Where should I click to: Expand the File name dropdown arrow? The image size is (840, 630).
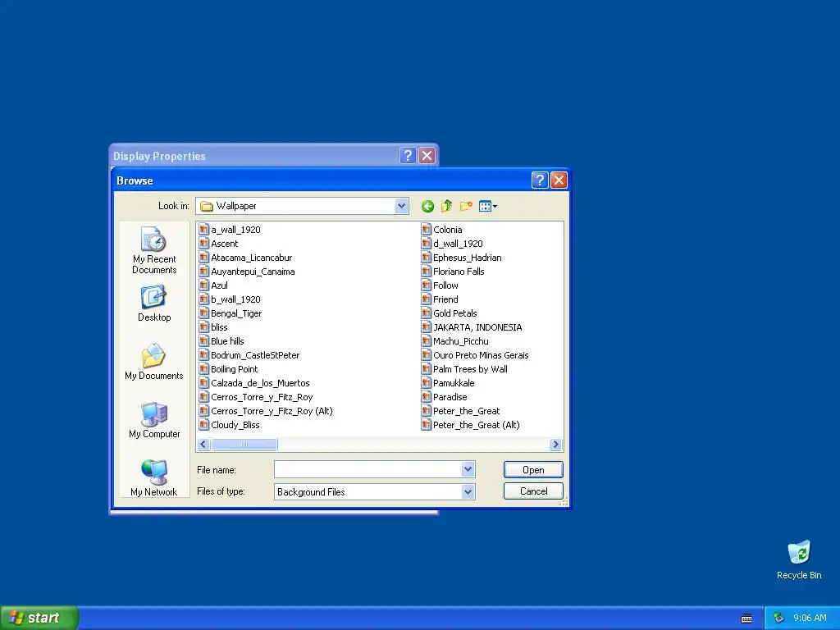point(468,470)
